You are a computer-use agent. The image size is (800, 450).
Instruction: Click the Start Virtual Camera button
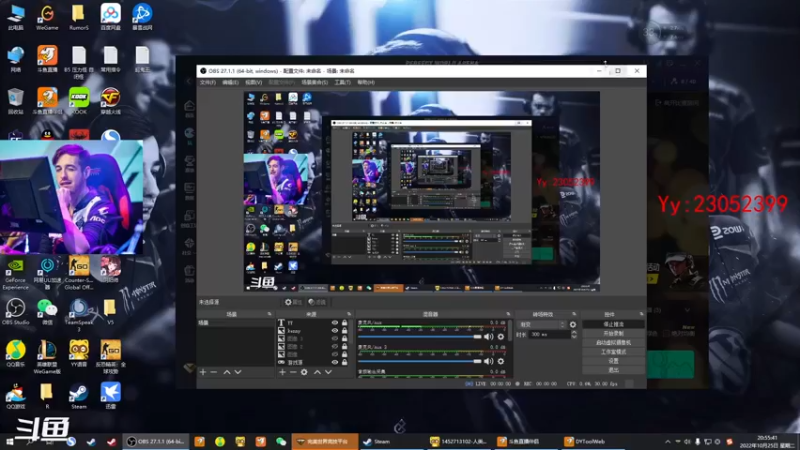pos(613,343)
